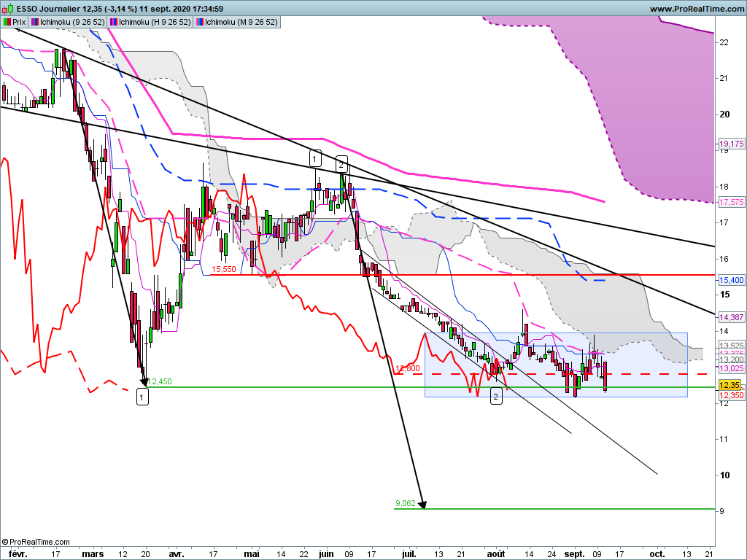Click the bold 20 tick on price axis
The height and width of the screenshot is (560, 747).
(724, 114)
